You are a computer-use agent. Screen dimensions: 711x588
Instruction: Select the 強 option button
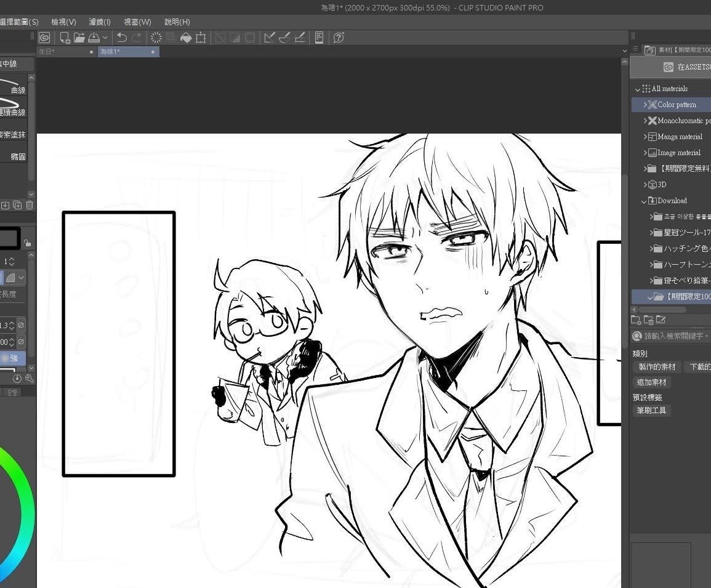click(x=13, y=358)
